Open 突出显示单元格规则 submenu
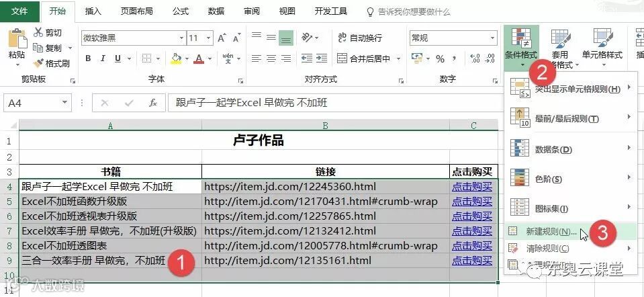The height and width of the screenshot is (297, 644). click(570, 89)
